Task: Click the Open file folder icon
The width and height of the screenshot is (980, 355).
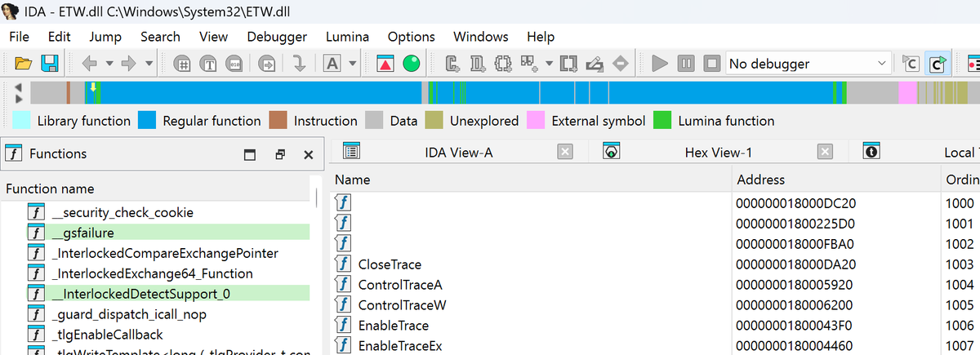Action: [23, 63]
